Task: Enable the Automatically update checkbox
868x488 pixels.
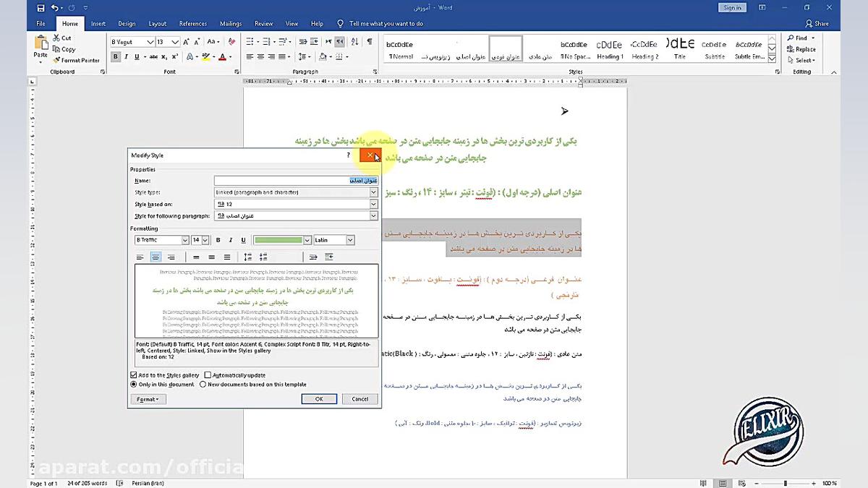Action: click(208, 375)
